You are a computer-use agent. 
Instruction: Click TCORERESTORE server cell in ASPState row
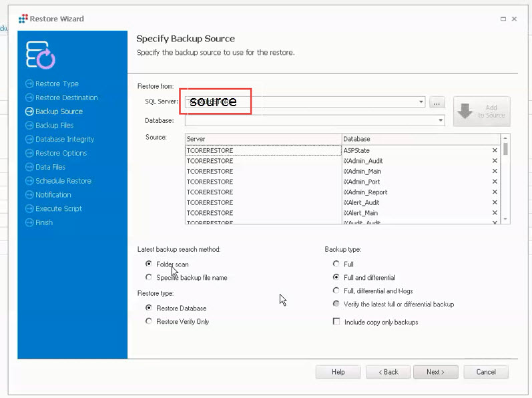263,150
